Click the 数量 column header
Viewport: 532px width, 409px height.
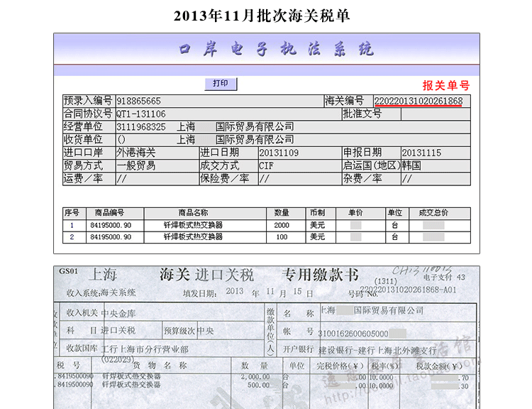click(x=282, y=213)
